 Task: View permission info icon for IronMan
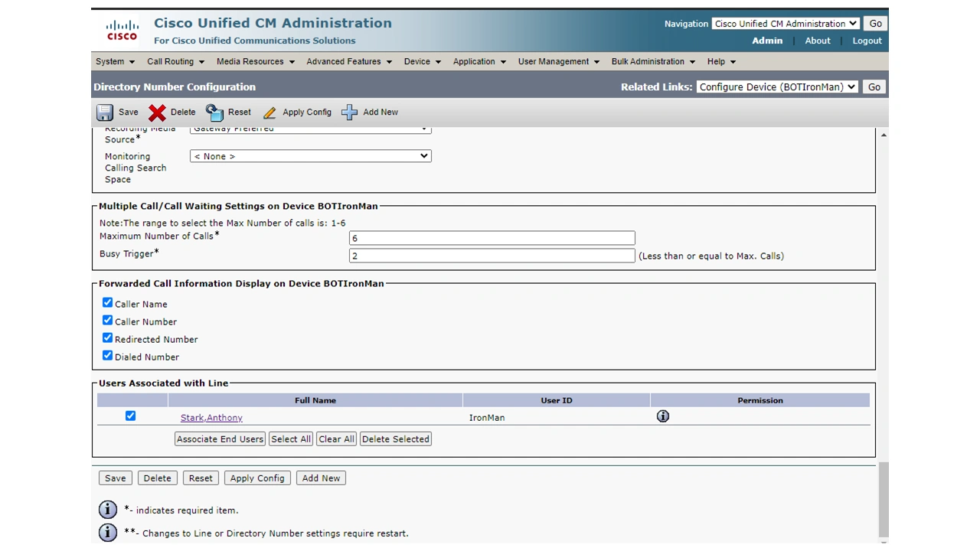tap(663, 416)
